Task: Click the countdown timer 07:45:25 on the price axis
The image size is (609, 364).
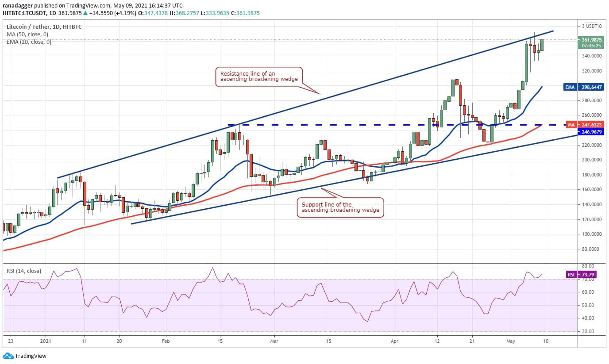Action: 592,45
